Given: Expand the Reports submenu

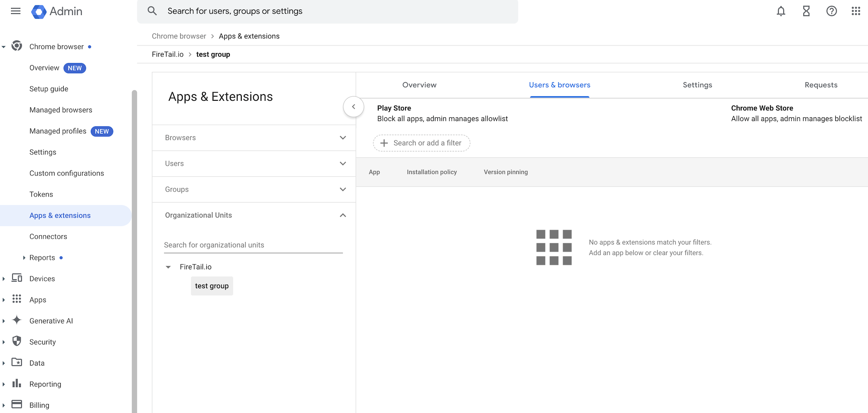Looking at the screenshot, I should [x=24, y=258].
